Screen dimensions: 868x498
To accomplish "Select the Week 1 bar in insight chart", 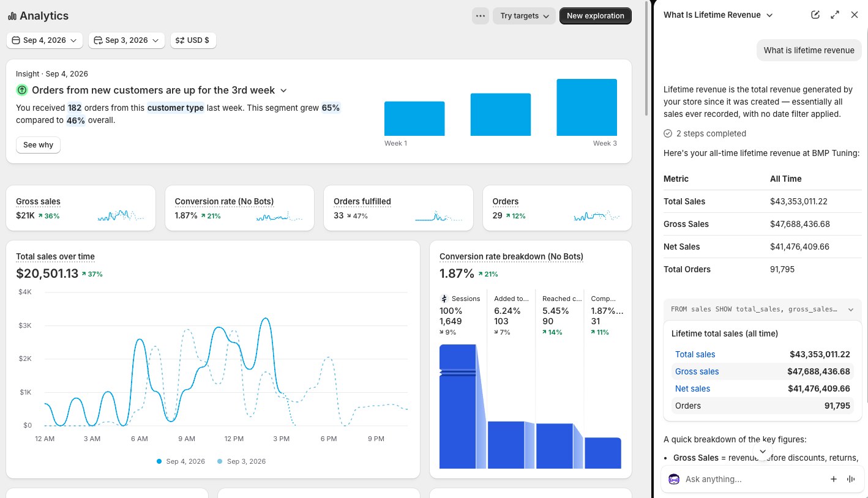I will pyautogui.click(x=414, y=119).
